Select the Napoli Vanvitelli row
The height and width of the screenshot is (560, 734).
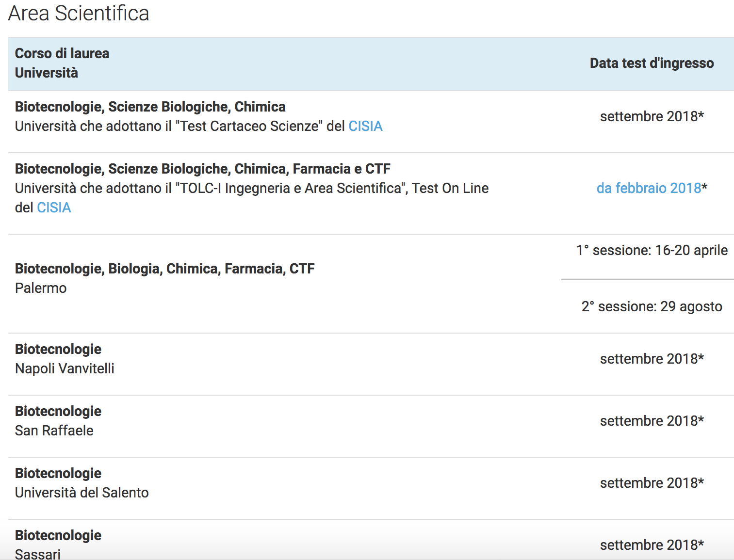tap(371, 364)
